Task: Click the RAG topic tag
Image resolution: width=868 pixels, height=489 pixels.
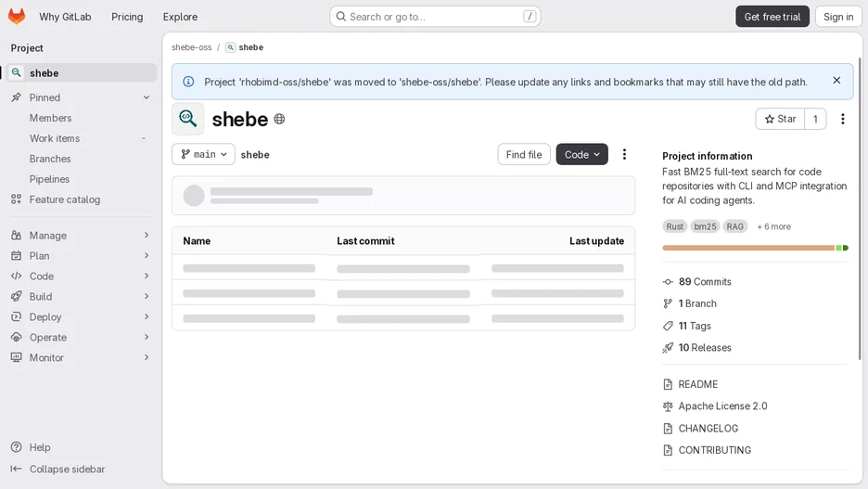Action: [x=735, y=226]
